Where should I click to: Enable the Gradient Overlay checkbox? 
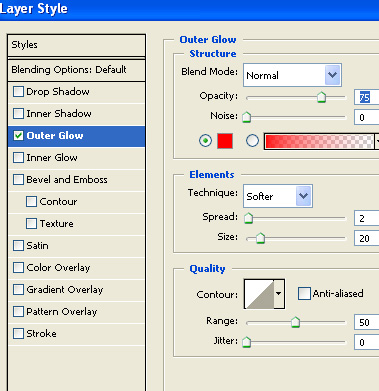point(18,289)
